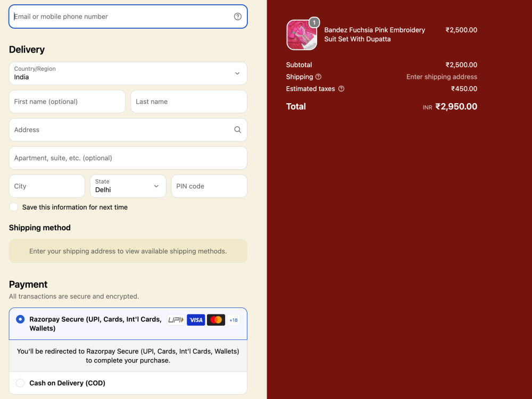Click help icon in email or phone field
The image size is (532, 399).
[x=237, y=16]
